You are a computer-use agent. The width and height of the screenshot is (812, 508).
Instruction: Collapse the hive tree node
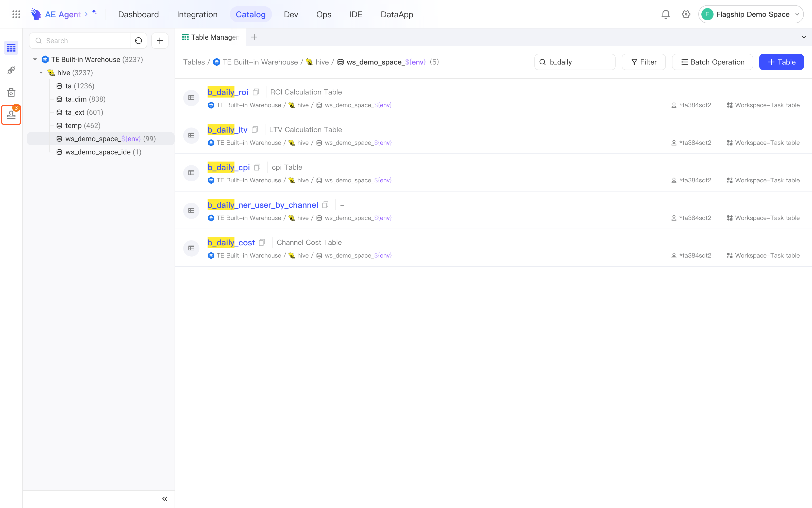point(41,73)
